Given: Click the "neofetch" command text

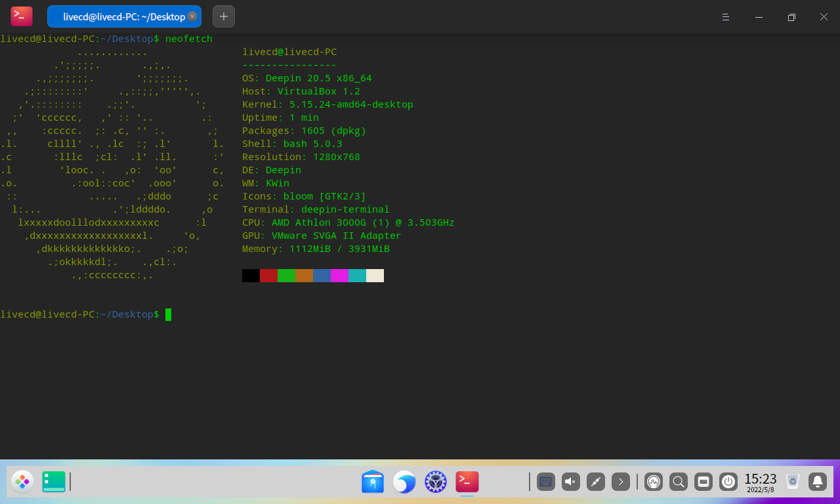Looking at the screenshot, I should 189,39.
